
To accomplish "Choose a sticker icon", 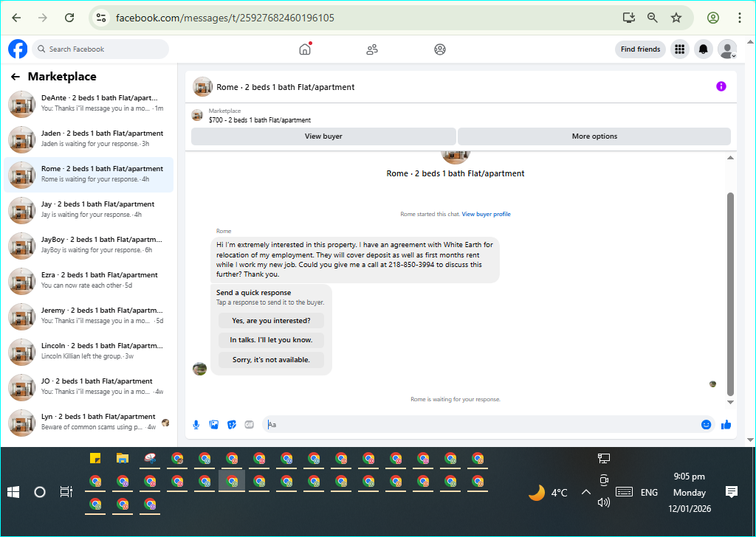I will pyautogui.click(x=232, y=424).
